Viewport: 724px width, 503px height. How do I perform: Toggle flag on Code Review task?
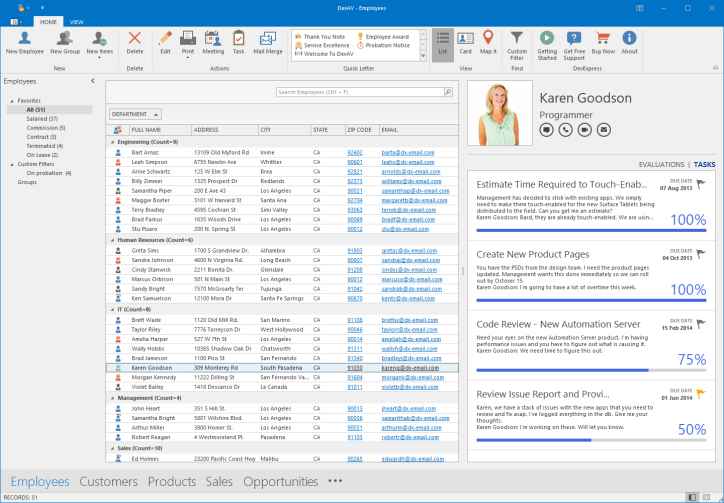[700, 324]
